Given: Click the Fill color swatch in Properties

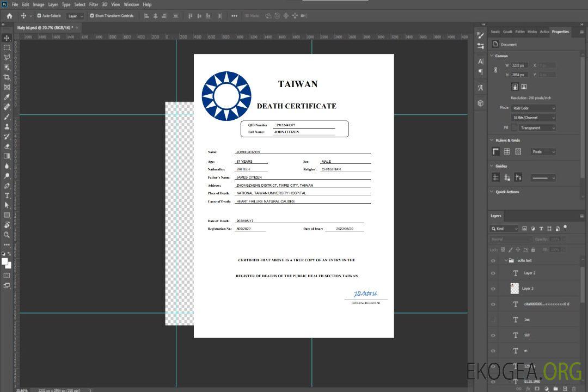Looking at the screenshot, I should (x=514, y=128).
